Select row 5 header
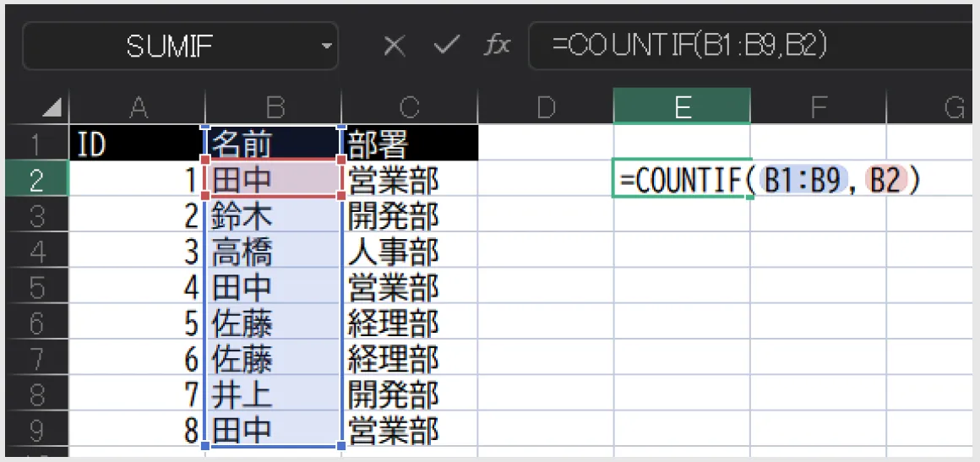980x462 pixels. pyautogui.click(x=36, y=285)
